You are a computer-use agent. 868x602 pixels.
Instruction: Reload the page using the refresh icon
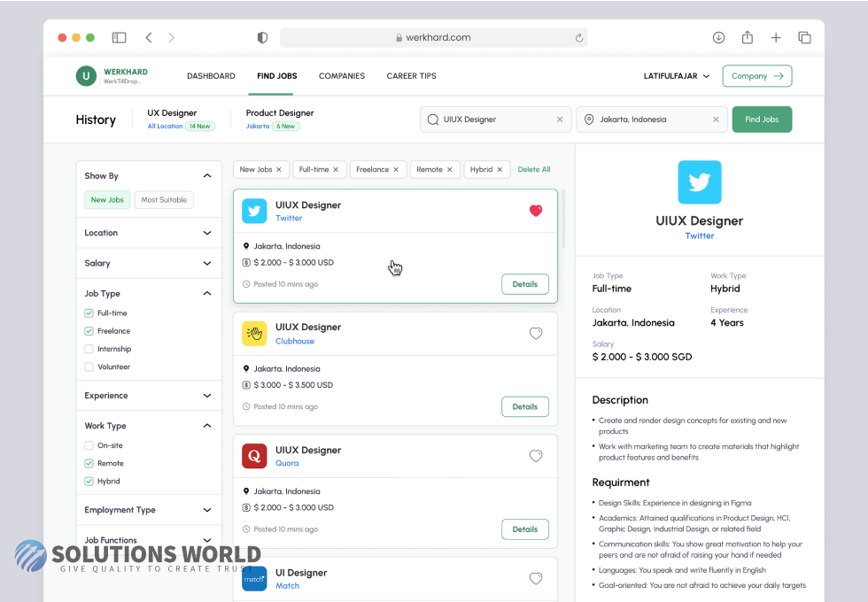pyautogui.click(x=579, y=37)
